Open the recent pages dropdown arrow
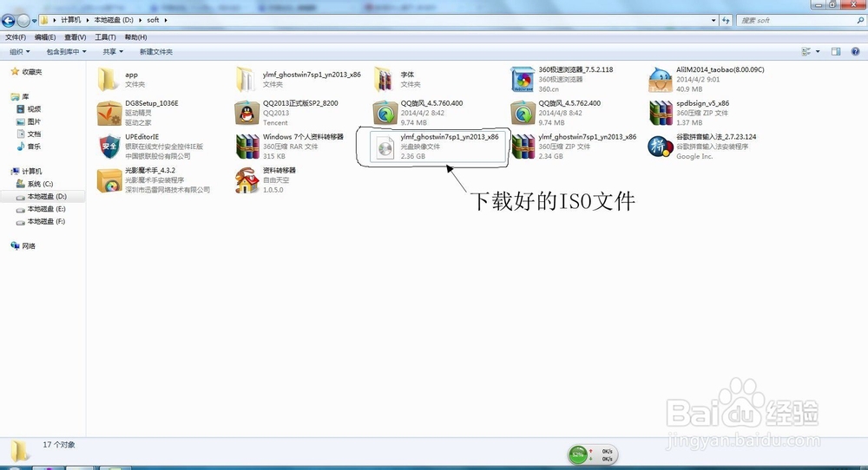The width and height of the screenshot is (868, 470). pos(35,21)
